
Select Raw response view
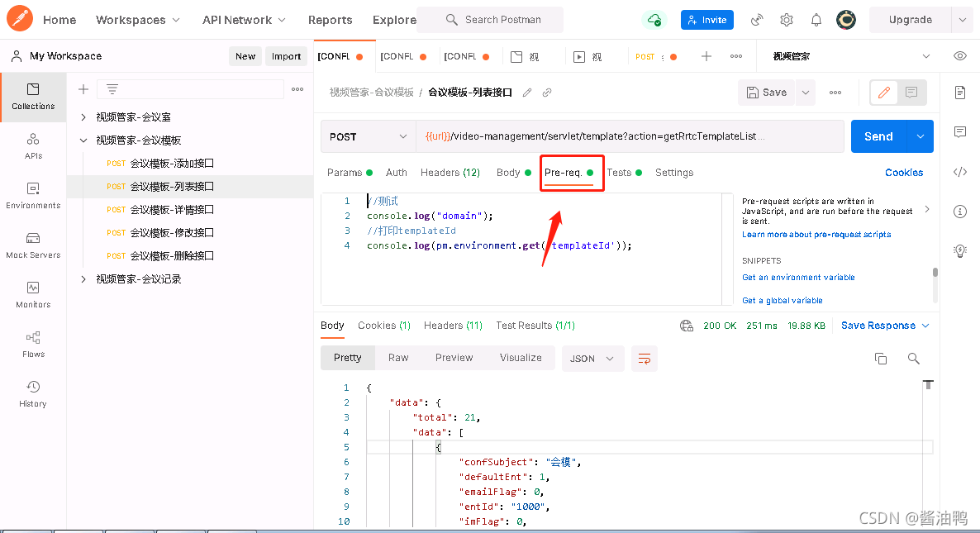(x=398, y=358)
